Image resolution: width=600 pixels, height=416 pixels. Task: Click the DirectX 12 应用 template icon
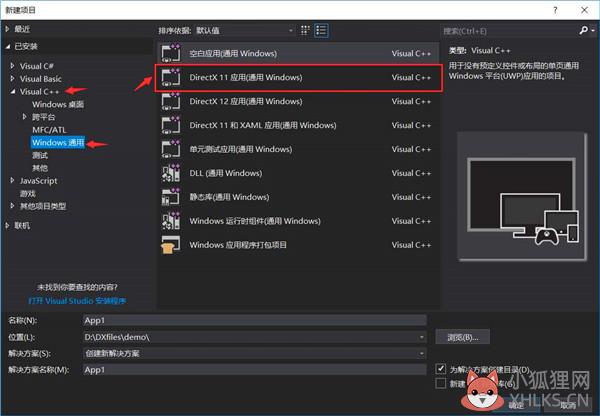(x=171, y=101)
